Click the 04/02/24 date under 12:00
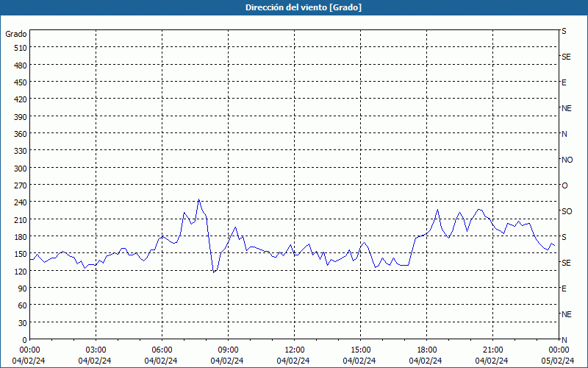588x368 pixels. [x=293, y=361]
